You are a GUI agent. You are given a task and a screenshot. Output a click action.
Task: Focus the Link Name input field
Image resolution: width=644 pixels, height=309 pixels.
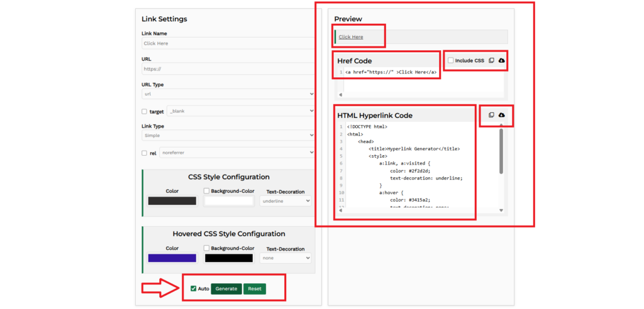click(228, 43)
